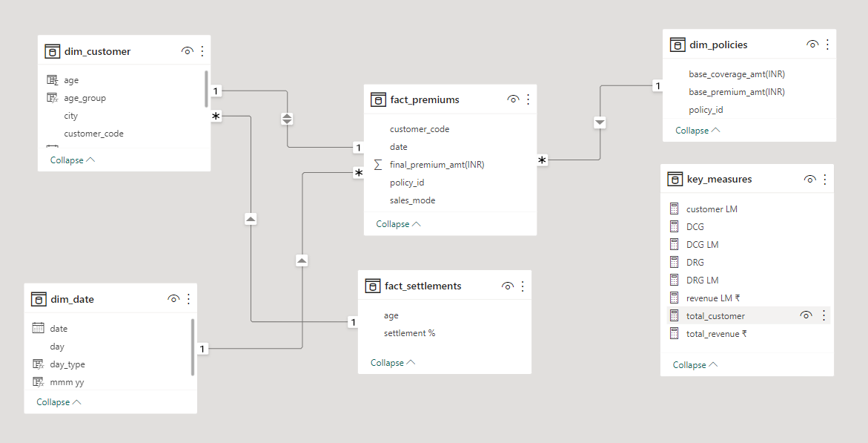Click the table icon on key_measures header

pos(675,178)
